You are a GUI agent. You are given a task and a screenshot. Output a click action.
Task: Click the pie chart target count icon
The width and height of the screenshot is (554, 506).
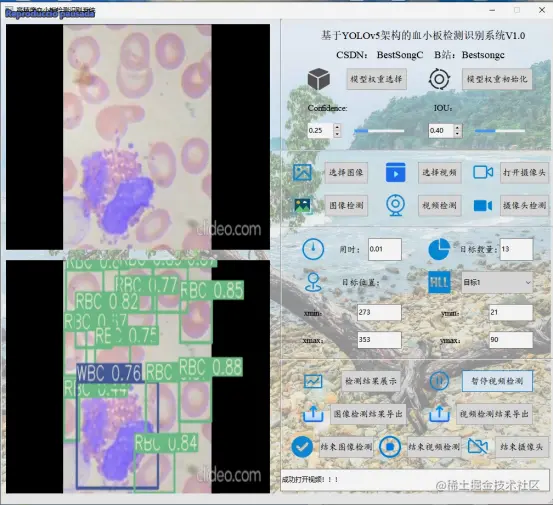point(439,249)
